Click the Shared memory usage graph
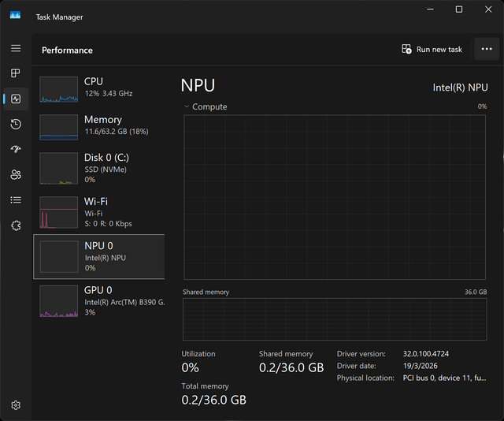Screen dimensions: 504x421 point(335,319)
